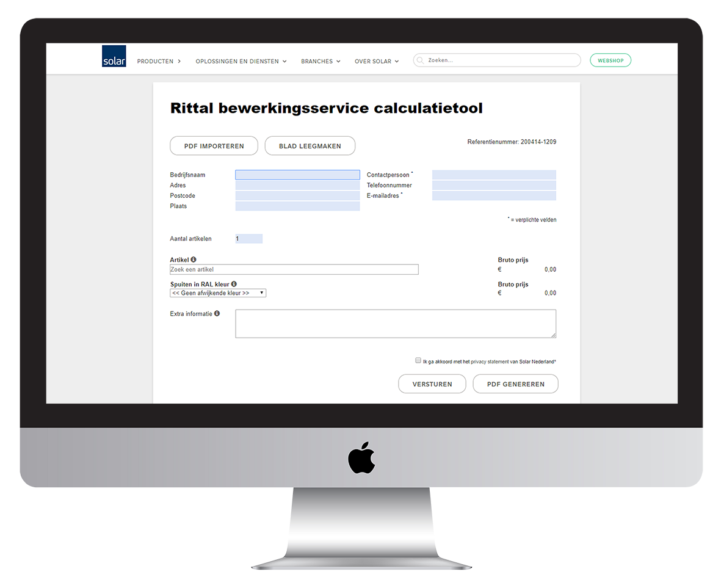This screenshot has height=588, width=721.
Task: Click the magnifying glass in the search bar
Action: click(420, 60)
